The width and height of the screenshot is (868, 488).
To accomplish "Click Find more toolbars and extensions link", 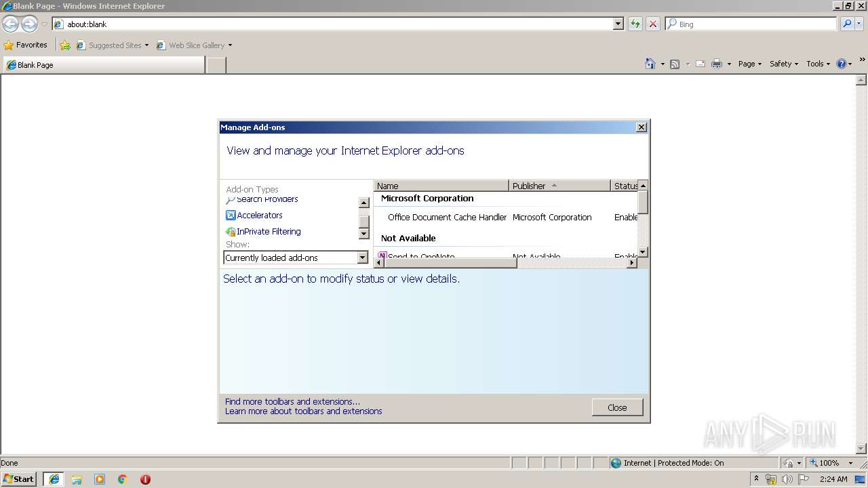I will (292, 401).
